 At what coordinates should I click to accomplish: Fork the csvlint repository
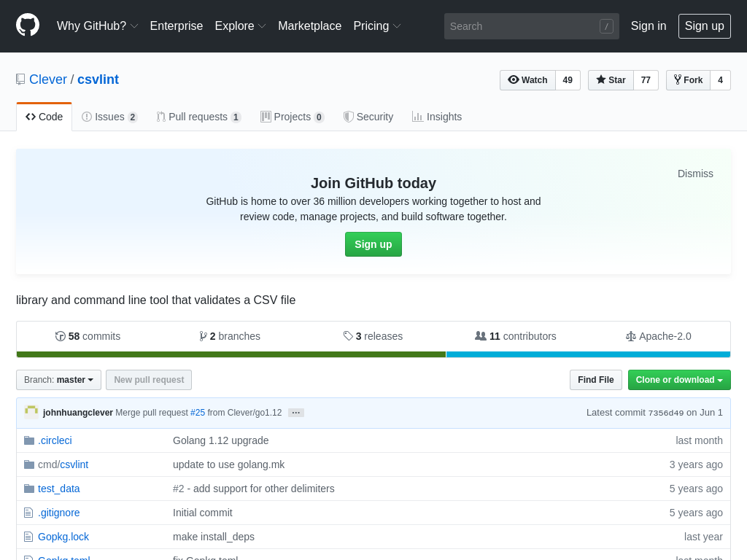coord(688,80)
